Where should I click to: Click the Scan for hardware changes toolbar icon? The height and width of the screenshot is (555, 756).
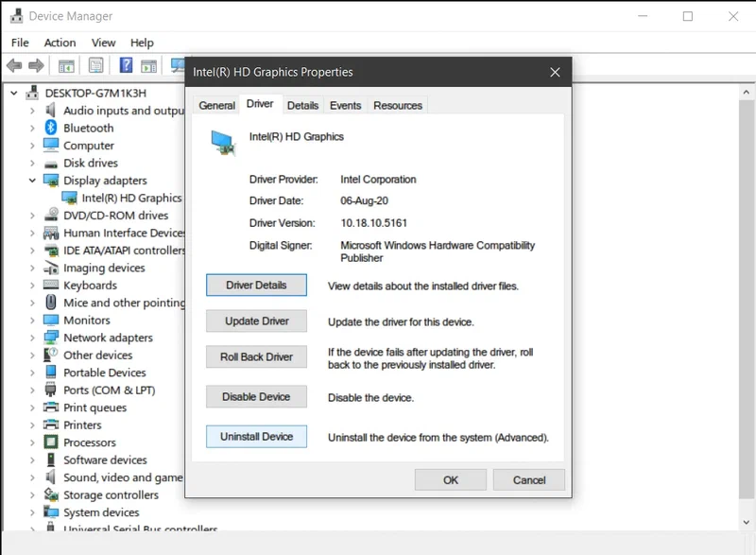tap(179, 65)
